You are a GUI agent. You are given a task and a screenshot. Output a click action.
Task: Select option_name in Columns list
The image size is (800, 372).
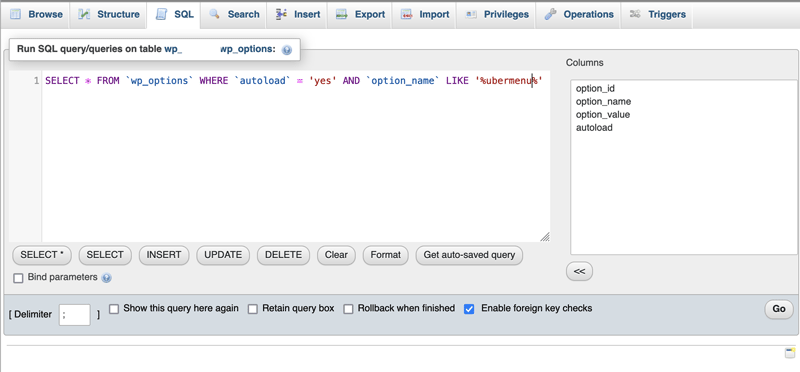pos(604,102)
